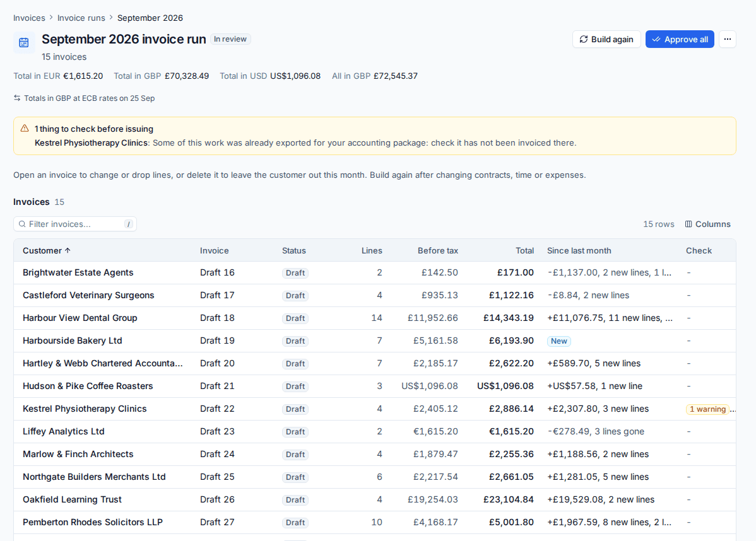Click Draft 16 invoice number
The height and width of the screenshot is (541, 756).
tap(217, 272)
